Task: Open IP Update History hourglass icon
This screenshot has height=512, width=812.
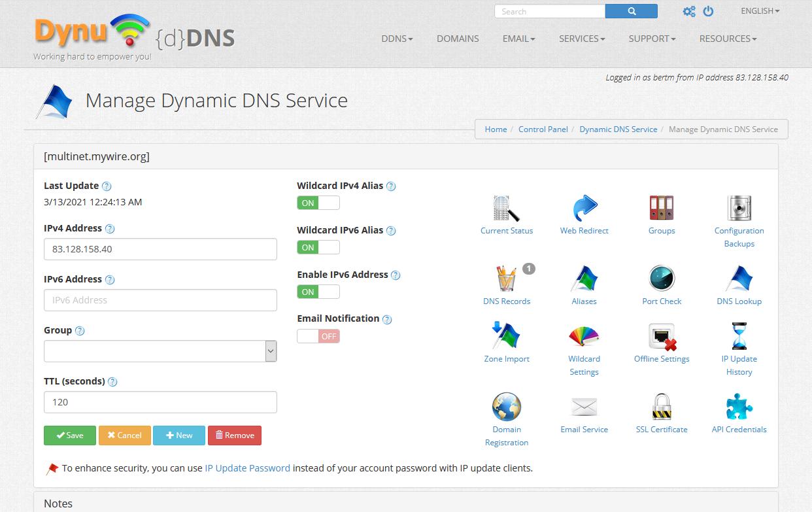Action: click(x=739, y=337)
